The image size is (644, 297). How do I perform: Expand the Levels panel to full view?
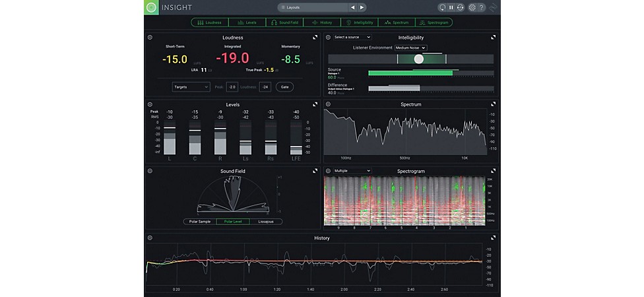[315, 104]
